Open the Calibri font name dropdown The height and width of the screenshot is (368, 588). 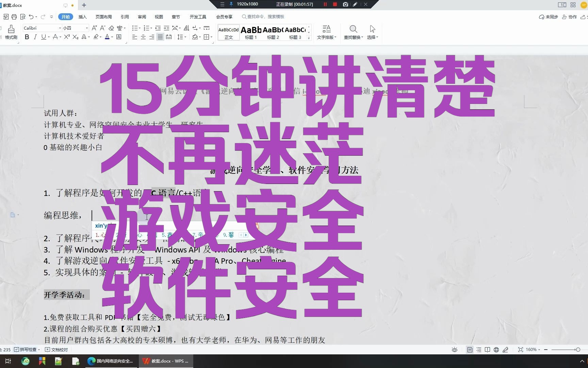pos(60,28)
